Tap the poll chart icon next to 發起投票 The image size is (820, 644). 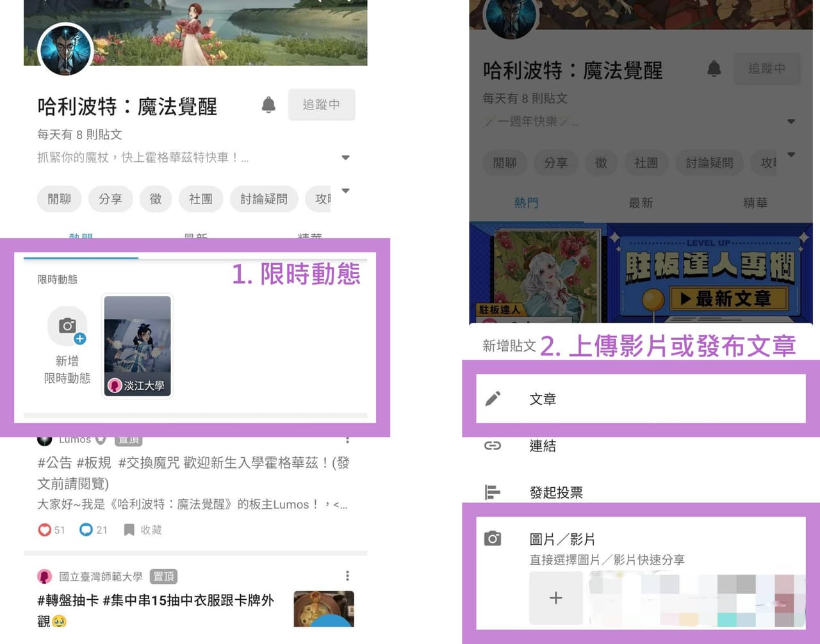pos(493,492)
